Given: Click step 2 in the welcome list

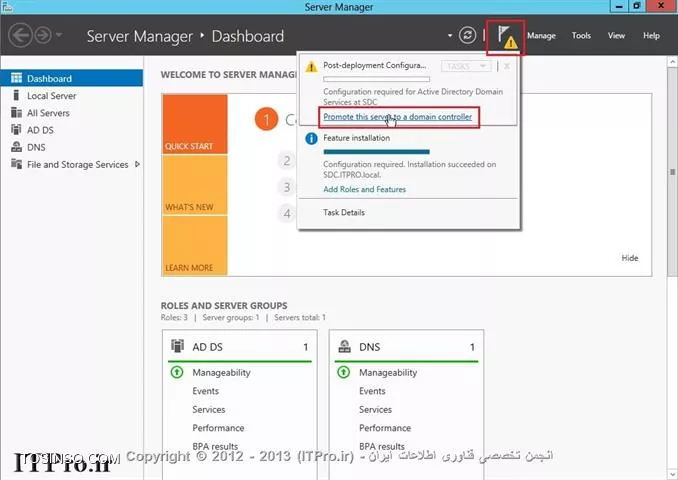Looking at the screenshot, I should [287, 161].
